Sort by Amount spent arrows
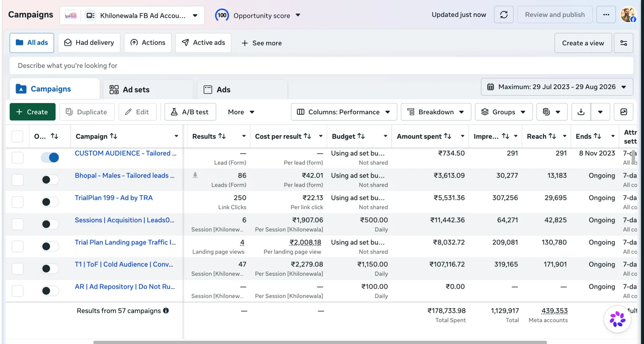This screenshot has width=644, height=344. coord(448,136)
